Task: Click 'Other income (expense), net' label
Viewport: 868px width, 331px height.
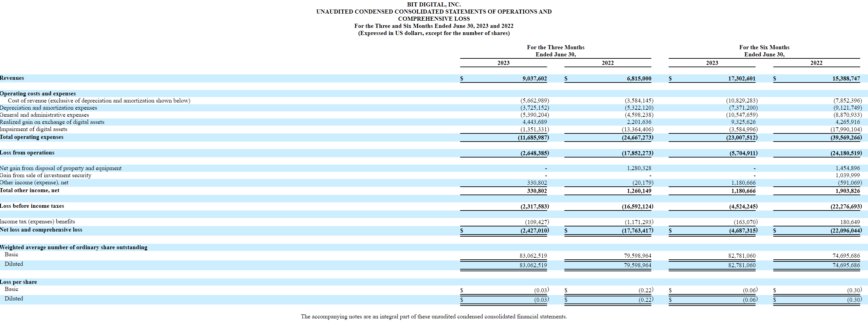Action: [34, 182]
